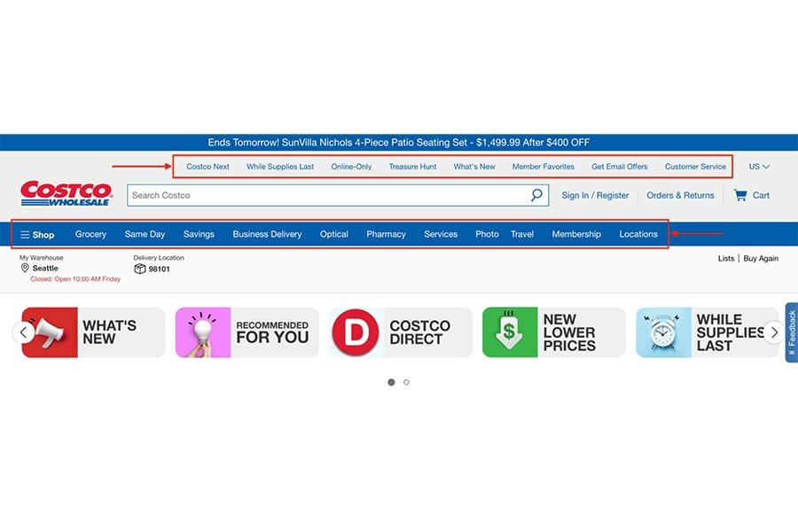Follow the Treasure Hunt link
The image size is (798, 532).
coord(412,167)
